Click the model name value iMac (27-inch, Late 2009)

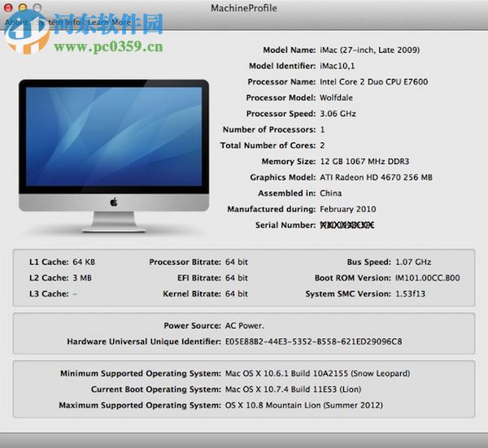tap(370, 50)
